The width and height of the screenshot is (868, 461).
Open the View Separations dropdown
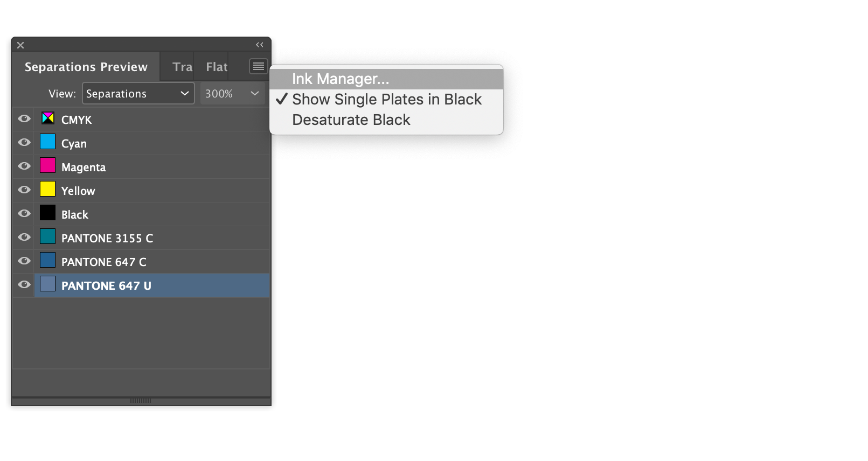138,93
